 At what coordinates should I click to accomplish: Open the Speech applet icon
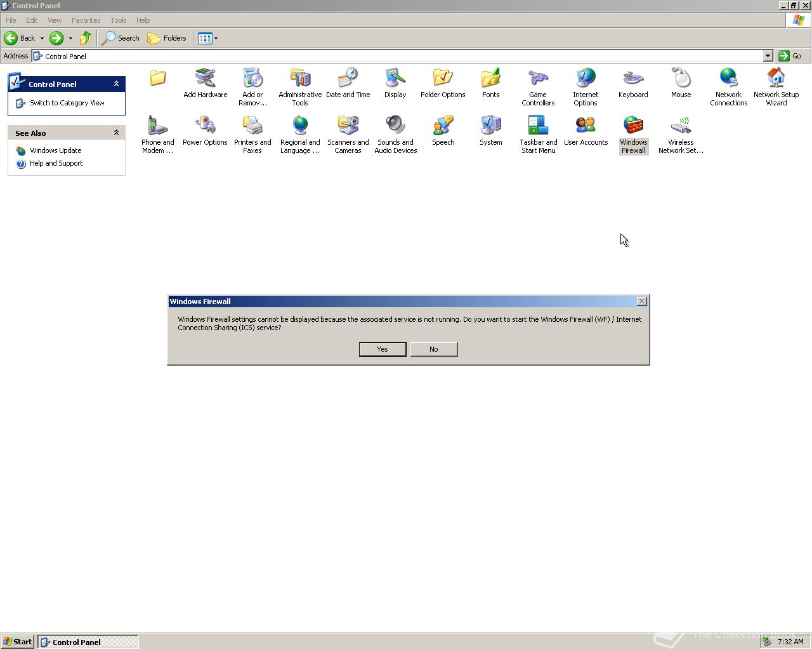[443, 131]
